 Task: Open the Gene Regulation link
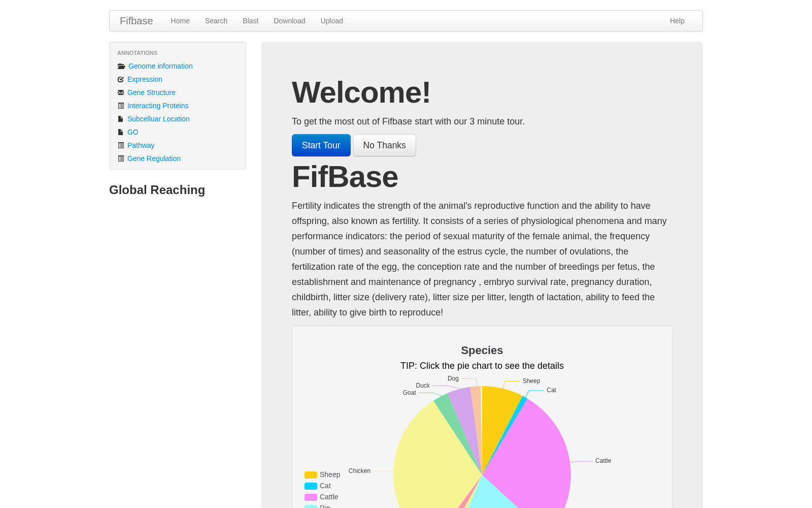154,158
